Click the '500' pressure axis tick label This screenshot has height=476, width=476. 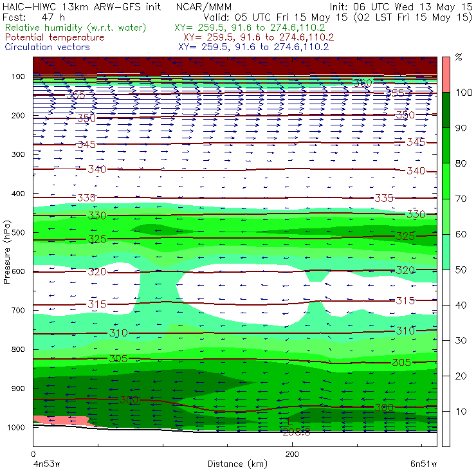[x=18, y=233]
